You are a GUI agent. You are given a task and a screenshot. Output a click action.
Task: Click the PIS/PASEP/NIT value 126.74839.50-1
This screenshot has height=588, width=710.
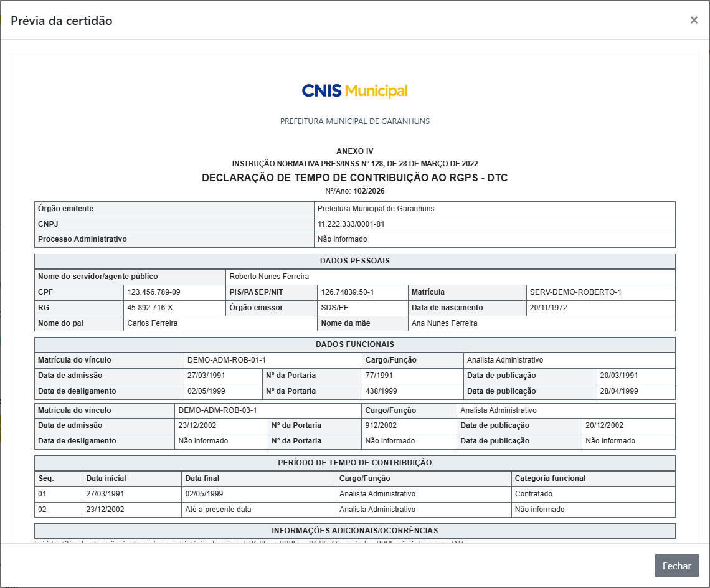(x=348, y=292)
